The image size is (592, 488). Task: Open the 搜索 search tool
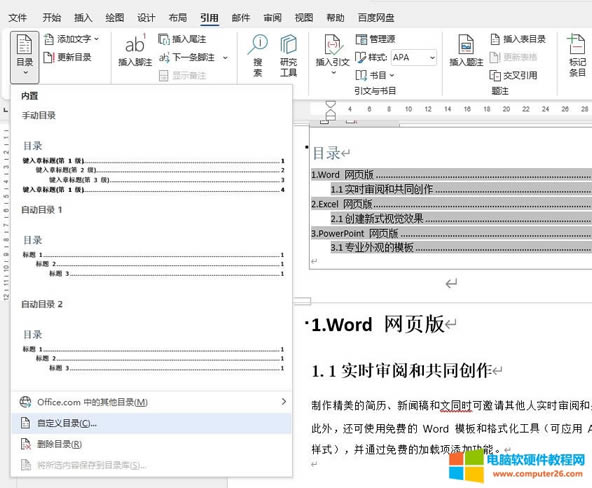(258, 55)
